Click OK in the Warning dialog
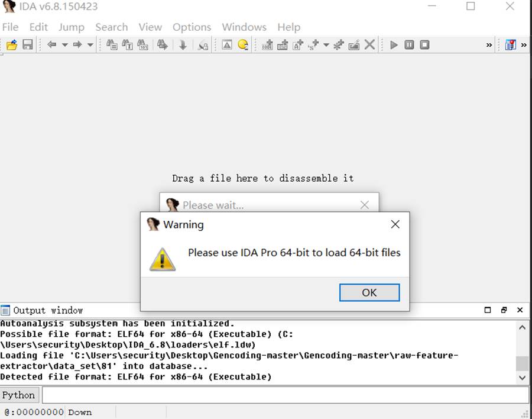The height and width of the screenshot is (419, 532). (369, 292)
